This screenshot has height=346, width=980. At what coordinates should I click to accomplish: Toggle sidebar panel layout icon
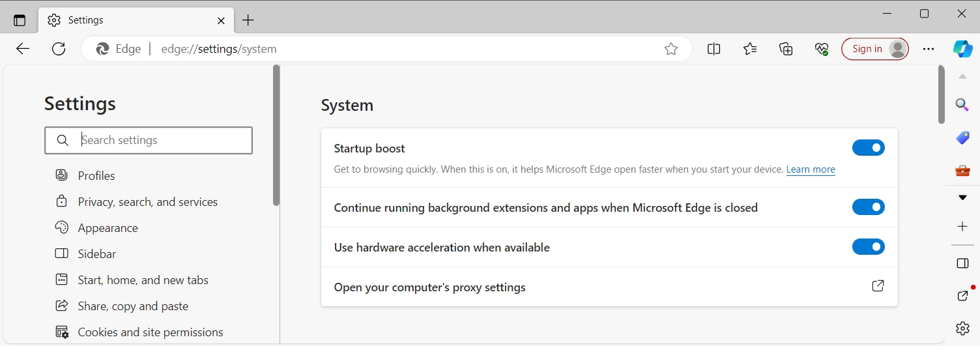tap(962, 263)
